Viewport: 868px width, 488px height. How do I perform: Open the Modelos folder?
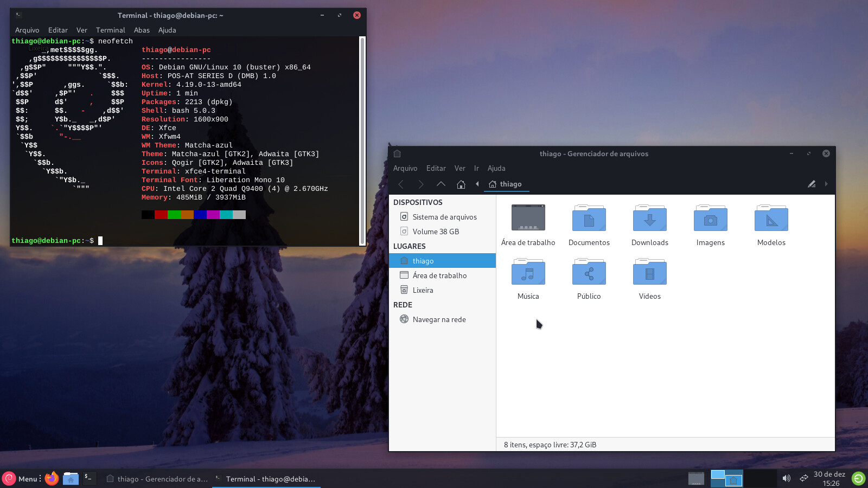coord(771,219)
